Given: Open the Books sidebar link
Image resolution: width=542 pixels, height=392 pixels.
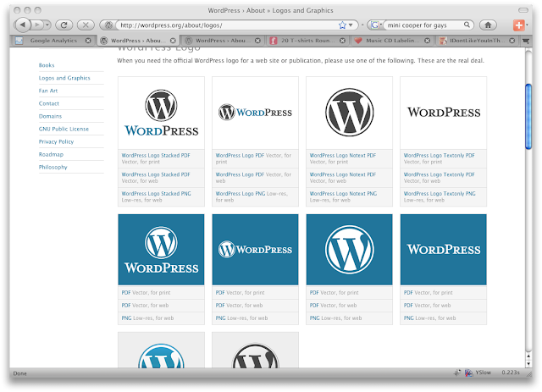Looking at the screenshot, I should click(47, 65).
